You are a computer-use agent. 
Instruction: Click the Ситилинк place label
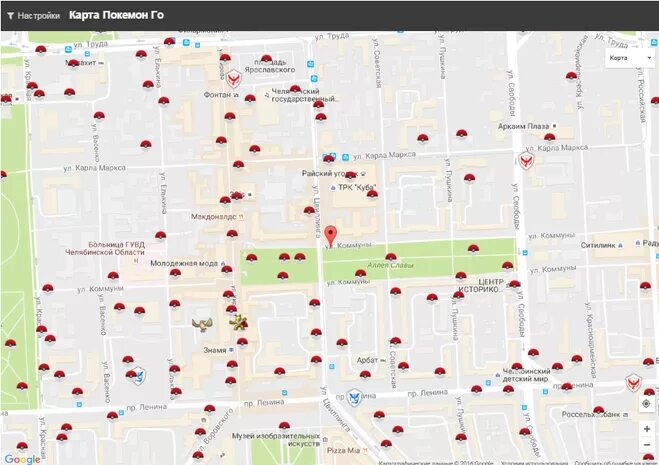[x=598, y=245]
